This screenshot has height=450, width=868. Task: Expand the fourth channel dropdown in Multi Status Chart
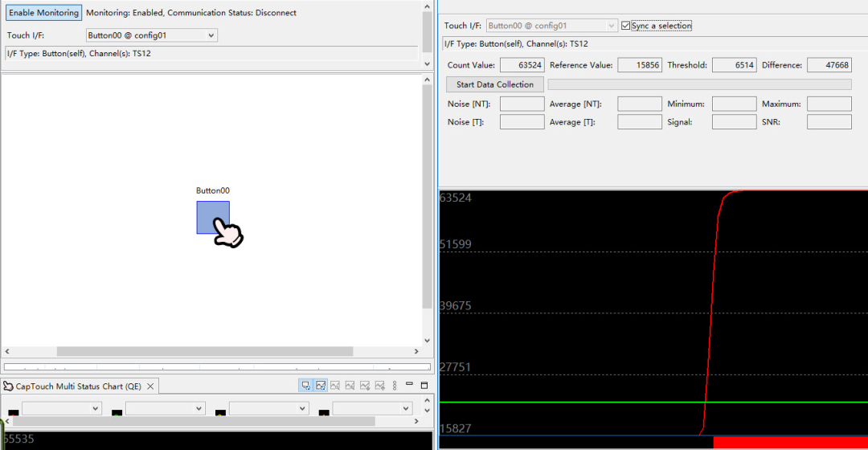(x=372, y=408)
